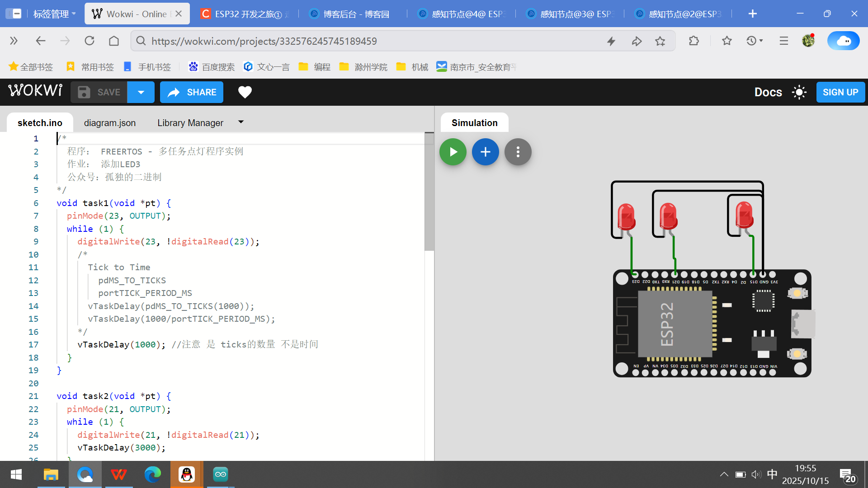Expand the editor tabs dropdown arrow
The width and height of the screenshot is (868, 488).
coord(241,122)
